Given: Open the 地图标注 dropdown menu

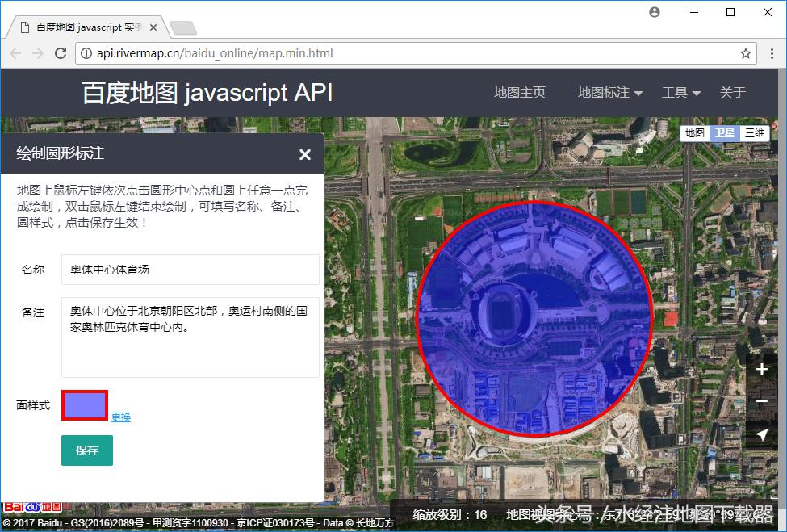Looking at the screenshot, I should pyautogui.click(x=604, y=93).
